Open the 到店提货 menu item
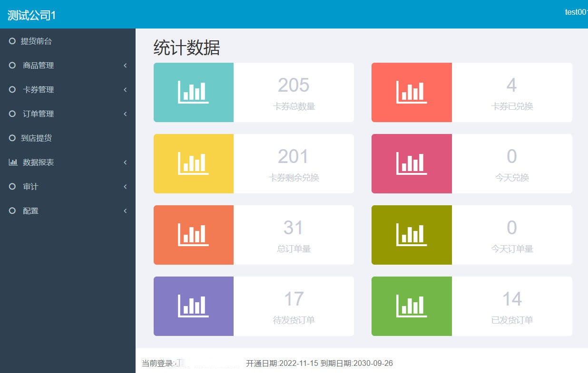 tap(68, 138)
